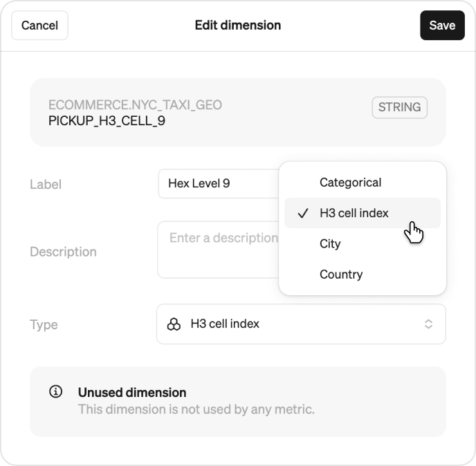Screen dimensions: 476x466
Task: Save the dimension changes
Action: point(442,26)
